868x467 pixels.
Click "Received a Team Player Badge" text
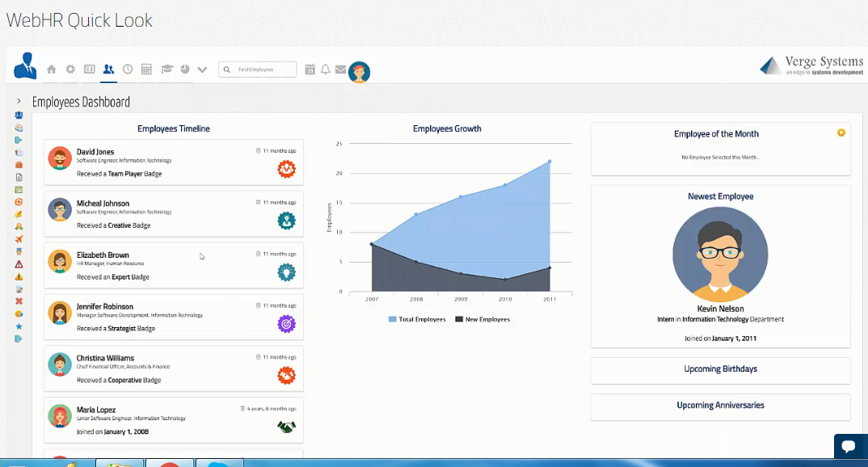pyautogui.click(x=119, y=174)
